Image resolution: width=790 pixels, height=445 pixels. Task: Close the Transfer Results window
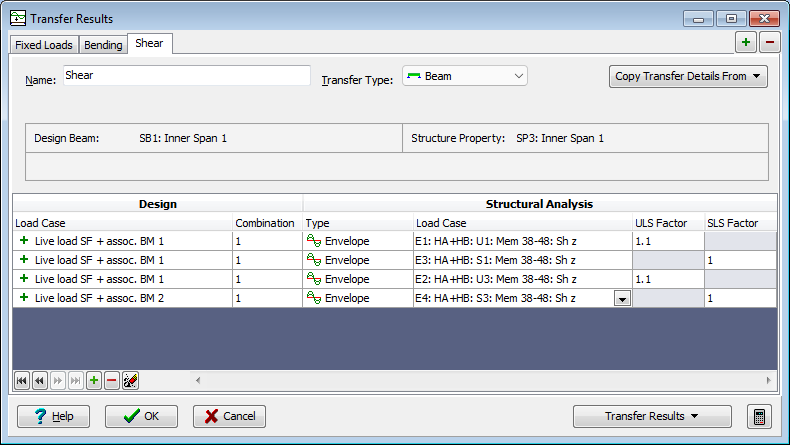point(764,19)
